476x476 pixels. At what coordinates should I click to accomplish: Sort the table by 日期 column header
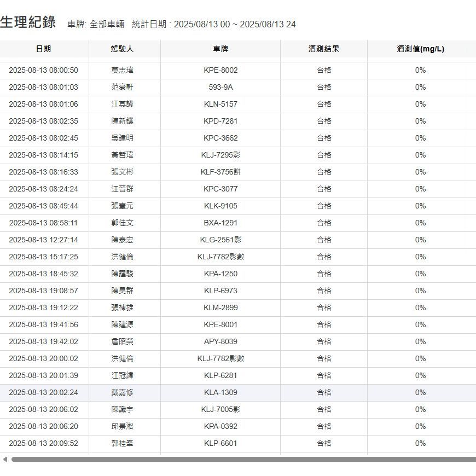[44, 49]
